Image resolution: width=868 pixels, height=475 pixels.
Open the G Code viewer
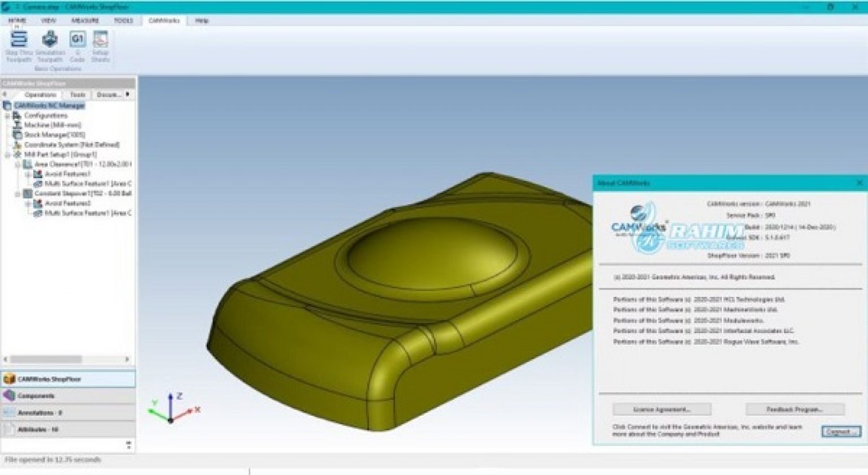coord(77,46)
